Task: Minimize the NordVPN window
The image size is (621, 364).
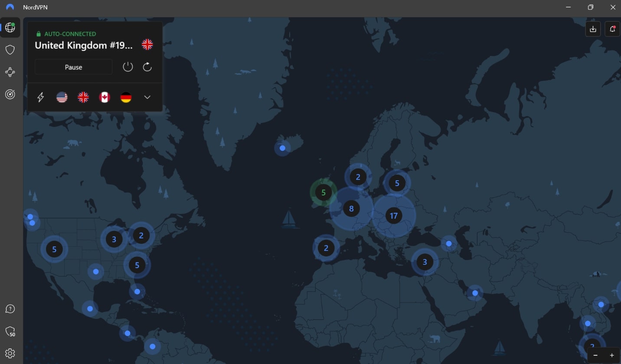Action: point(569,7)
